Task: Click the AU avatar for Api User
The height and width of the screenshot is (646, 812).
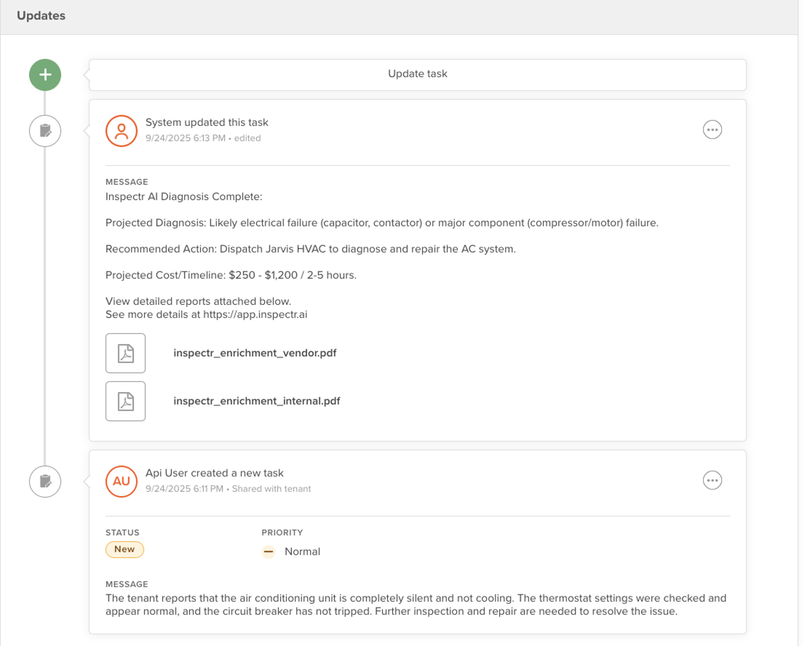Action: [x=121, y=481]
